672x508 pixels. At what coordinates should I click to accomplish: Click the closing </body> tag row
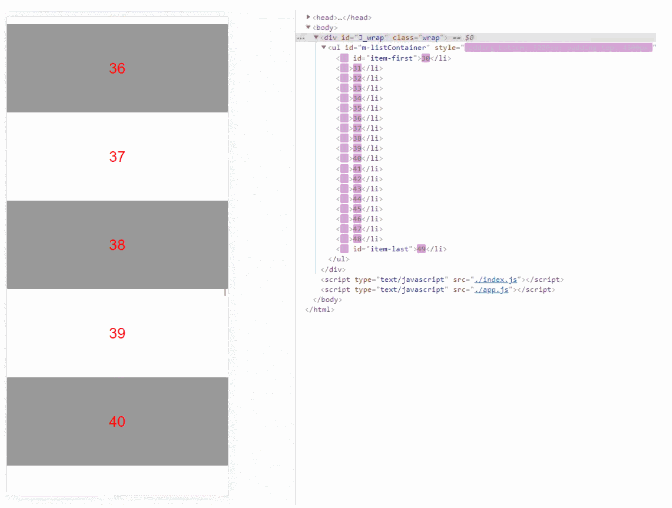point(327,300)
